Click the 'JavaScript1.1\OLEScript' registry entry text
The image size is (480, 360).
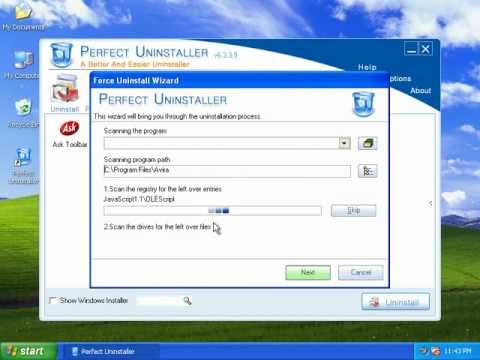click(x=139, y=199)
